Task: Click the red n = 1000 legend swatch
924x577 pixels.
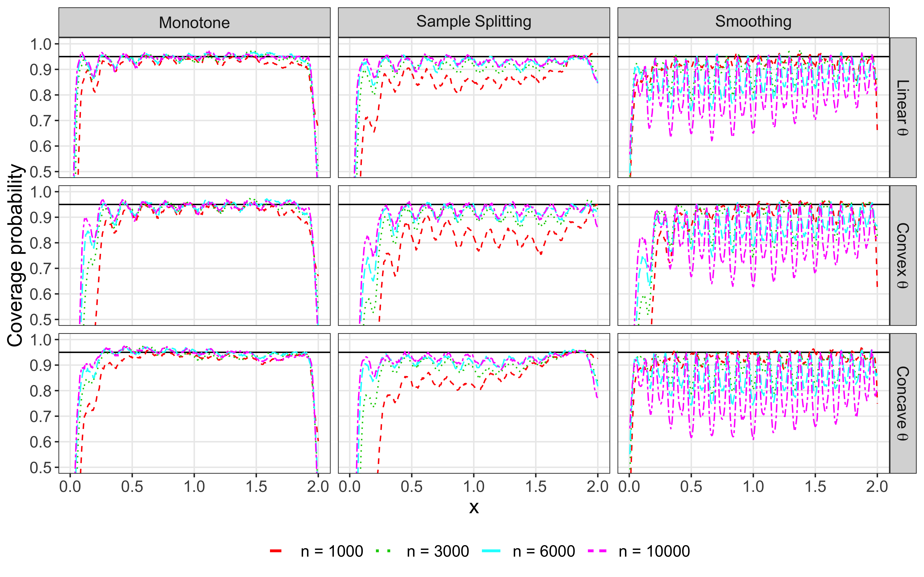Action: coord(276,551)
